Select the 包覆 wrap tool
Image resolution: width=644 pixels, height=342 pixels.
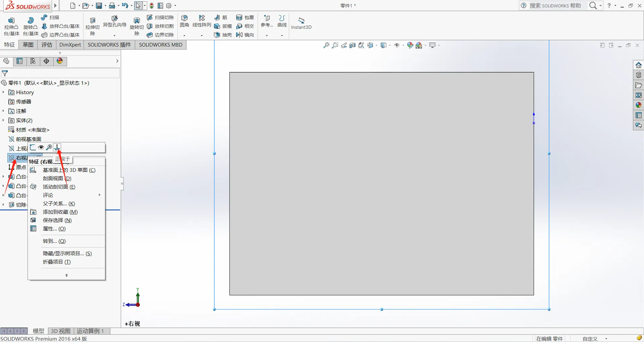tap(245, 17)
